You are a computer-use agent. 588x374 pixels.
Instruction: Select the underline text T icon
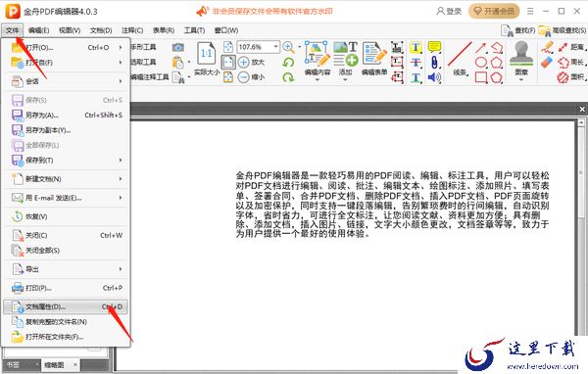pos(416,77)
